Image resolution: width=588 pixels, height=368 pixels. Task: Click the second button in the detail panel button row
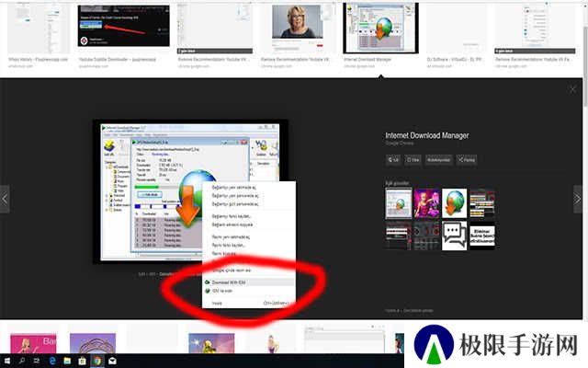click(x=413, y=159)
